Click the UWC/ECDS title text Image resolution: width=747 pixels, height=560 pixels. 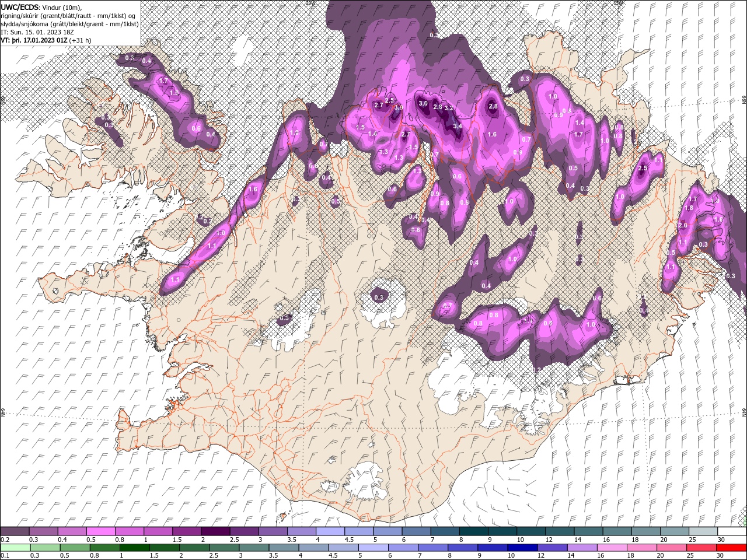pyautogui.click(x=20, y=7)
